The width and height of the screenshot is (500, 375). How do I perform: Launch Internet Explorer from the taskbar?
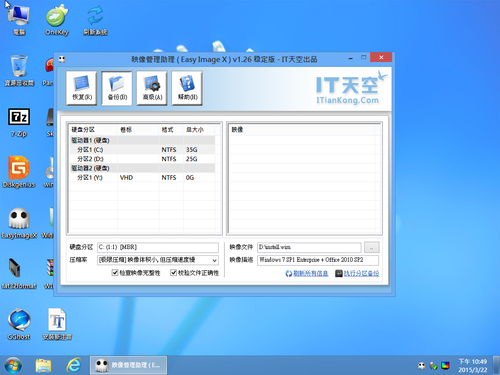[74, 365]
